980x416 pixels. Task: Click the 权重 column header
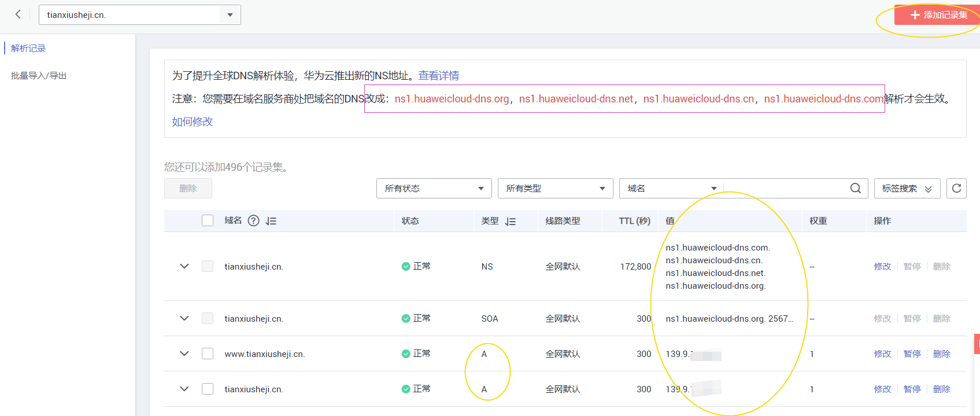click(x=818, y=221)
